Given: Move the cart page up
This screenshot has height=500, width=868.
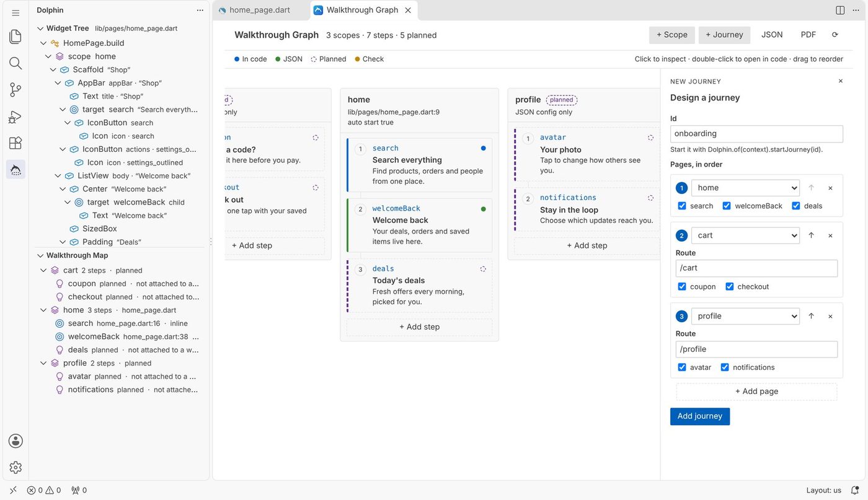Looking at the screenshot, I should (811, 235).
